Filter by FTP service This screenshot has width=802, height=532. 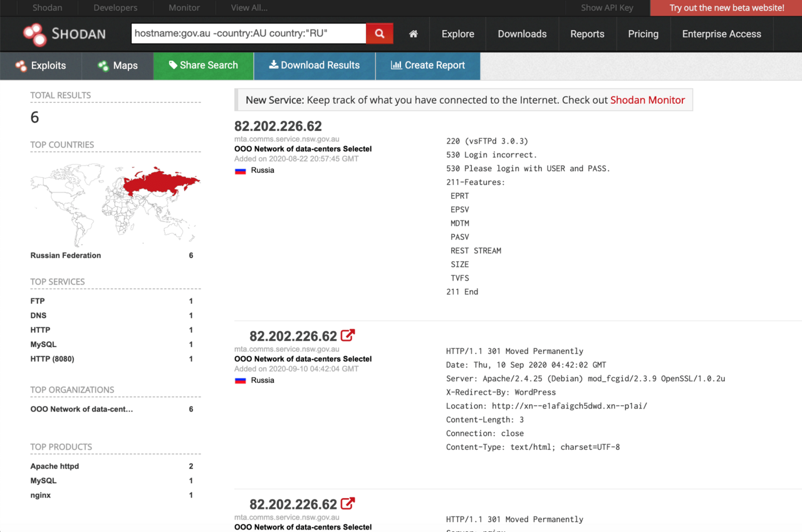37,301
